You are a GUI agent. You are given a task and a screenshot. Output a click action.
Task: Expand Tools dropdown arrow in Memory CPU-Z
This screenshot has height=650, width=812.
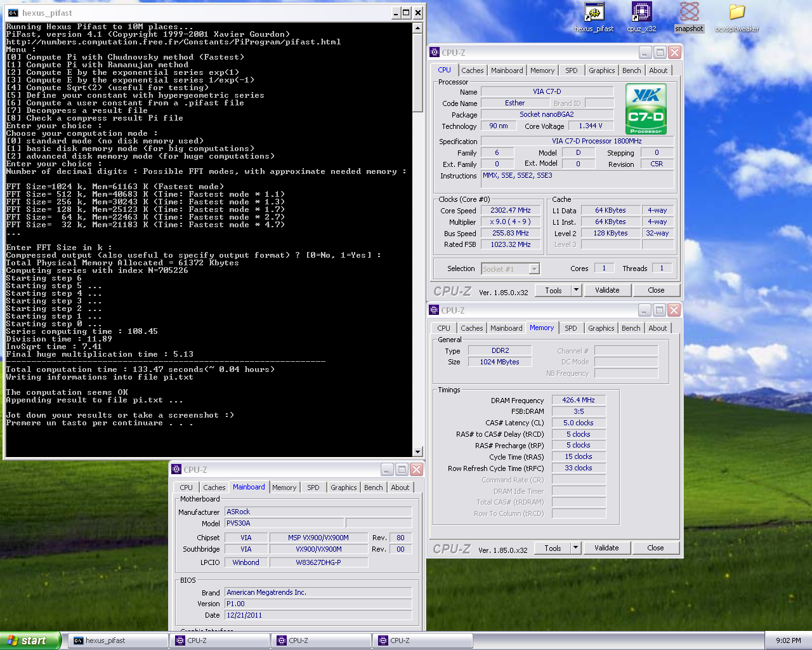pyautogui.click(x=575, y=548)
